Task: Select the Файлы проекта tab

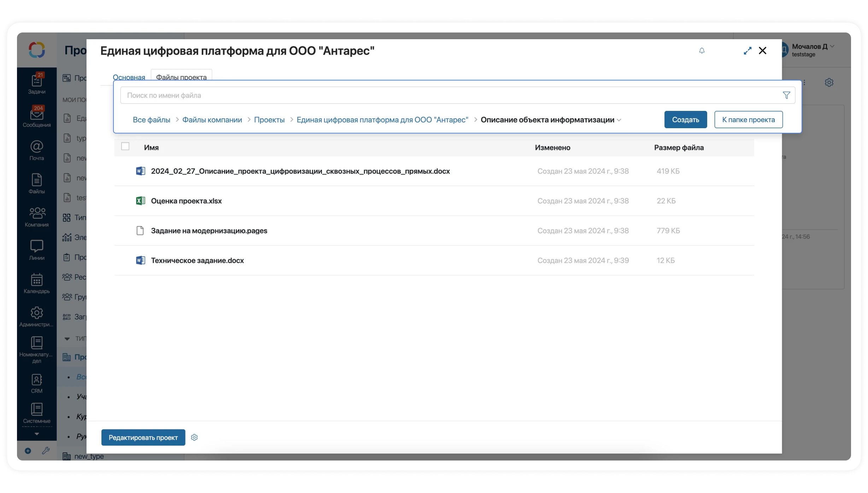Action: coord(181,77)
